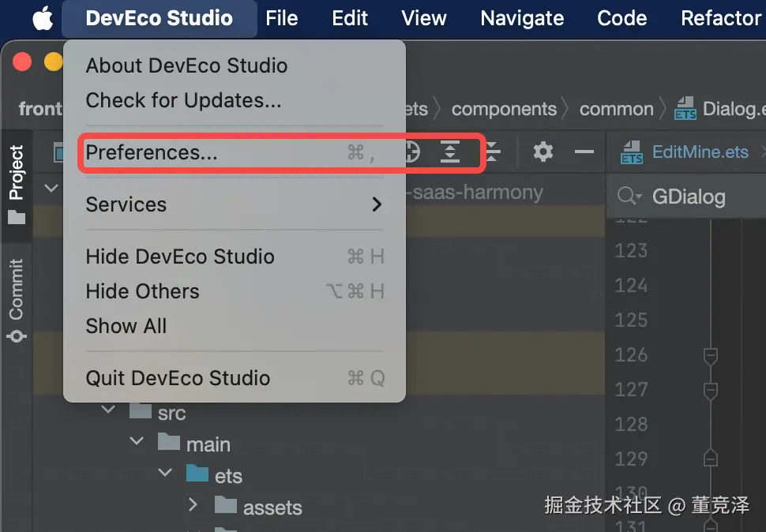Select Quit DevEco Studio
Screen dimensions: 766x532
[x=178, y=378]
